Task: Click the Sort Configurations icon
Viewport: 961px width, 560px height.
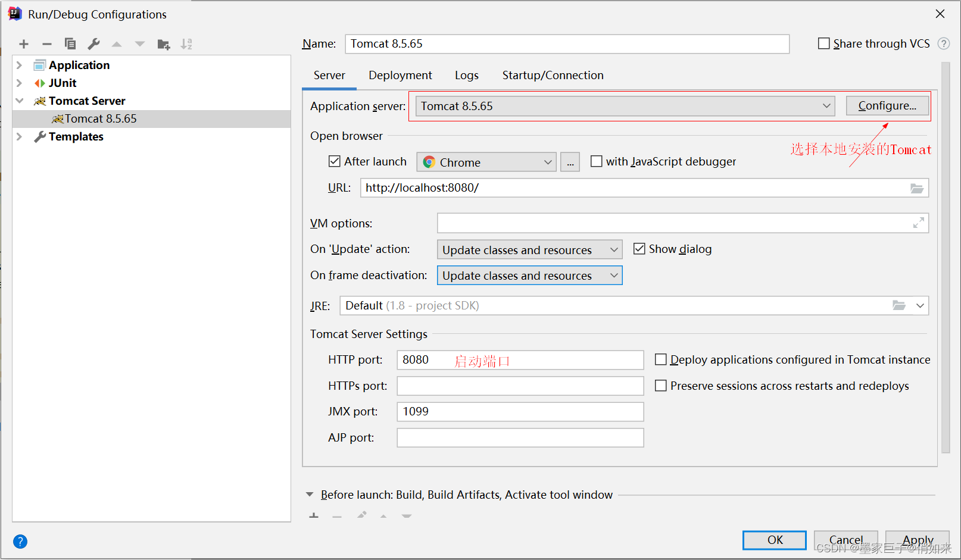Action: coord(186,44)
